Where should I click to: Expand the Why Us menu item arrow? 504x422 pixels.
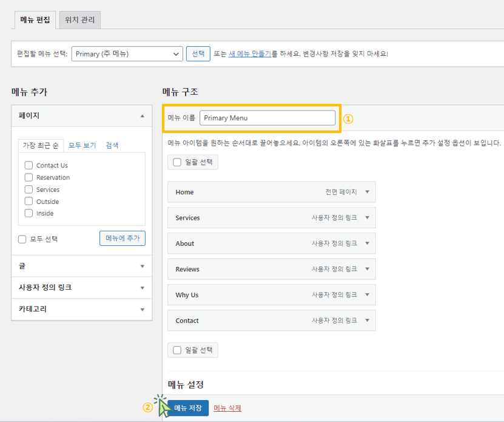point(367,295)
